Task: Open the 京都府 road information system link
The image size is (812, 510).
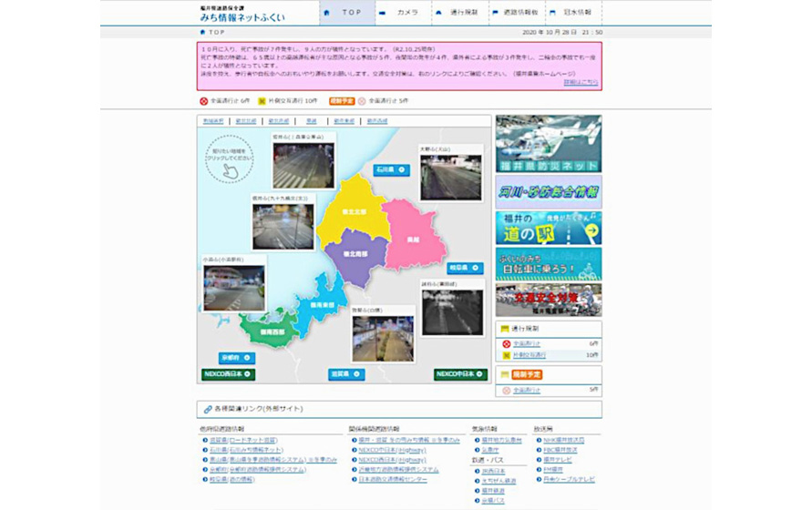Action: click(258, 470)
